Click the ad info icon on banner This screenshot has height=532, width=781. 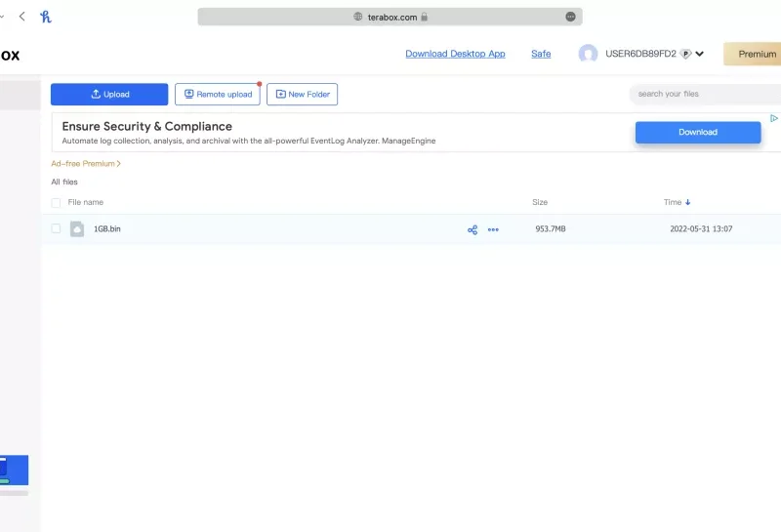(774, 118)
